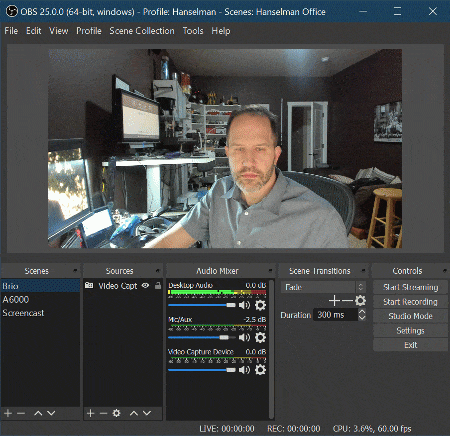Undock the Audio Mixer panel

pyautogui.click(x=270, y=270)
